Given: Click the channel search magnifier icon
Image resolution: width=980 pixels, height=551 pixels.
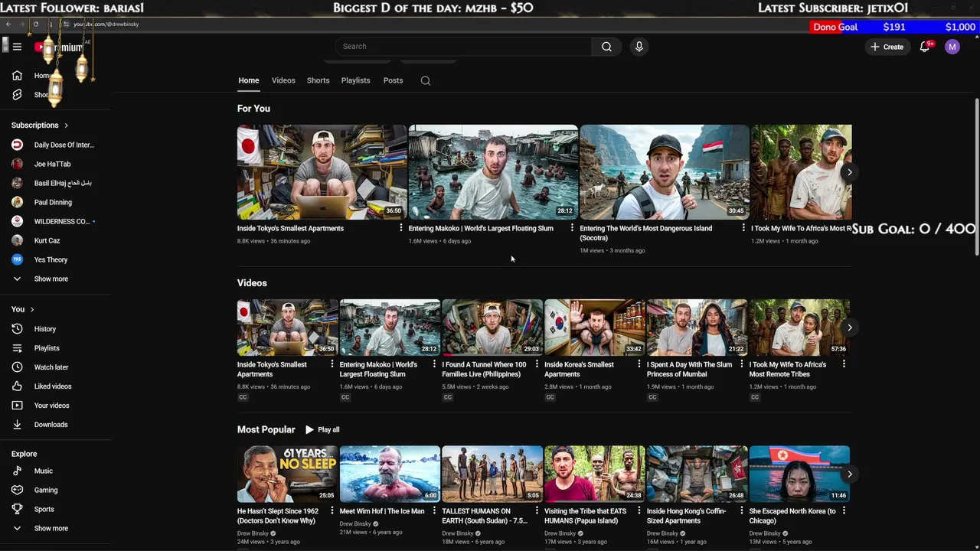Looking at the screenshot, I should (x=426, y=80).
